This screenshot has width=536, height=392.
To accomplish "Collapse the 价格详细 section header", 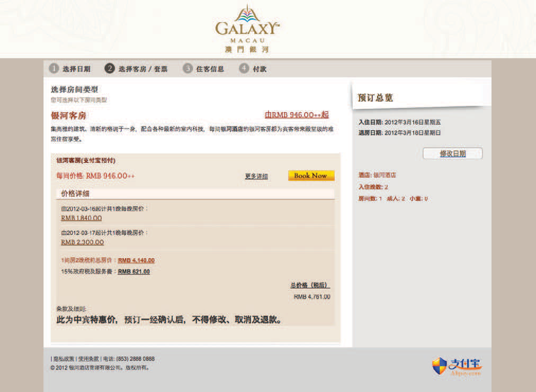I will point(195,194).
